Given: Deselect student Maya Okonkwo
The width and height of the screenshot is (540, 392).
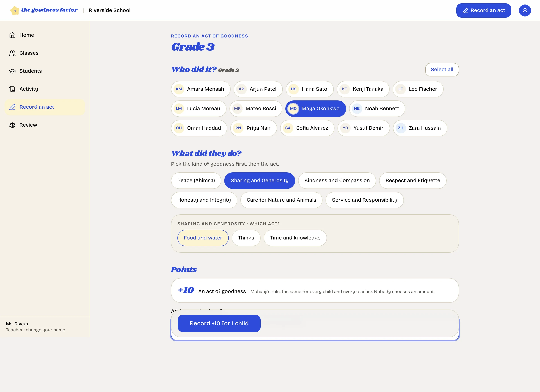Looking at the screenshot, I should click(x=316, y=108).
